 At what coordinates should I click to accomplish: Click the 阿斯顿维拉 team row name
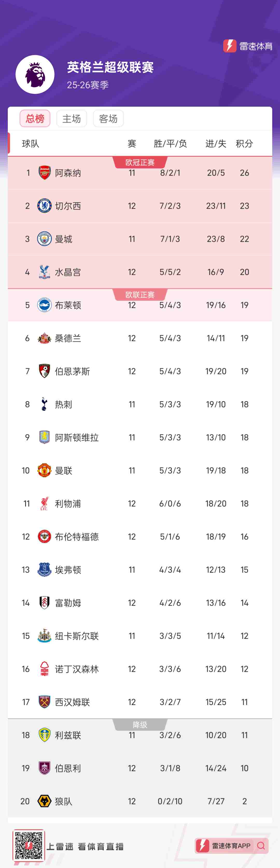pos(77,437)
